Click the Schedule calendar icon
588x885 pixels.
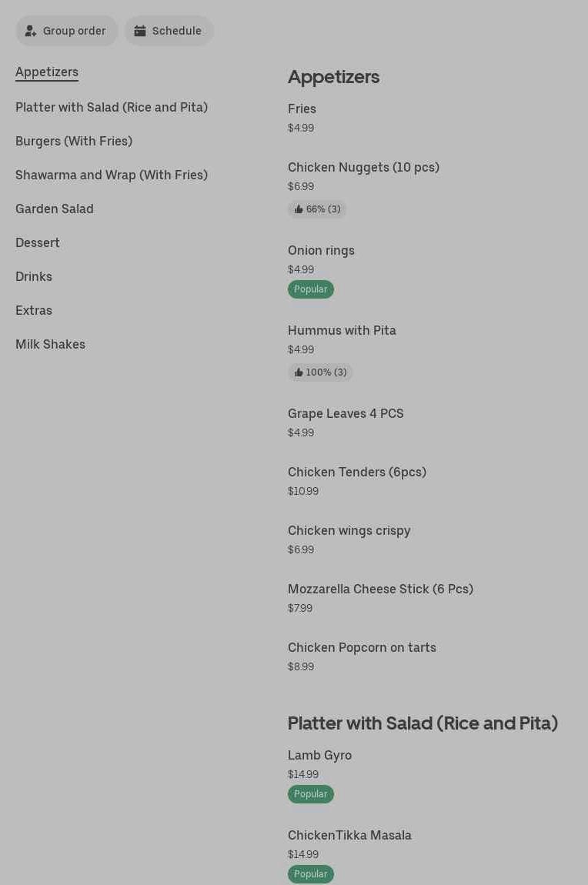click(140, 31)
